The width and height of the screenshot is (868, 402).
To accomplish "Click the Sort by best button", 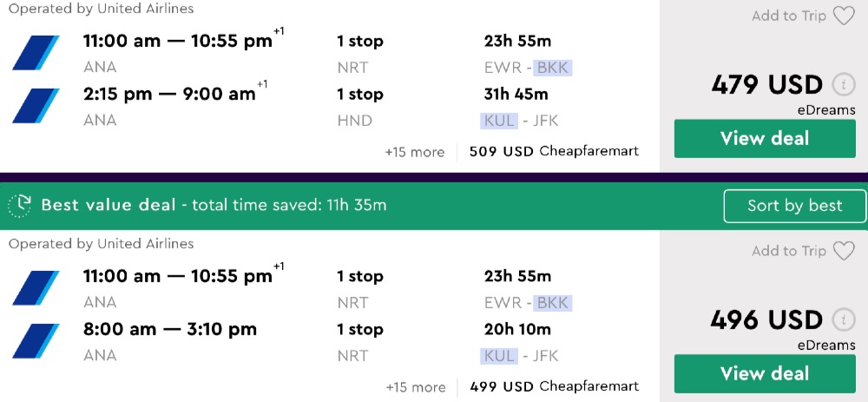I will (x=794, y=206).
